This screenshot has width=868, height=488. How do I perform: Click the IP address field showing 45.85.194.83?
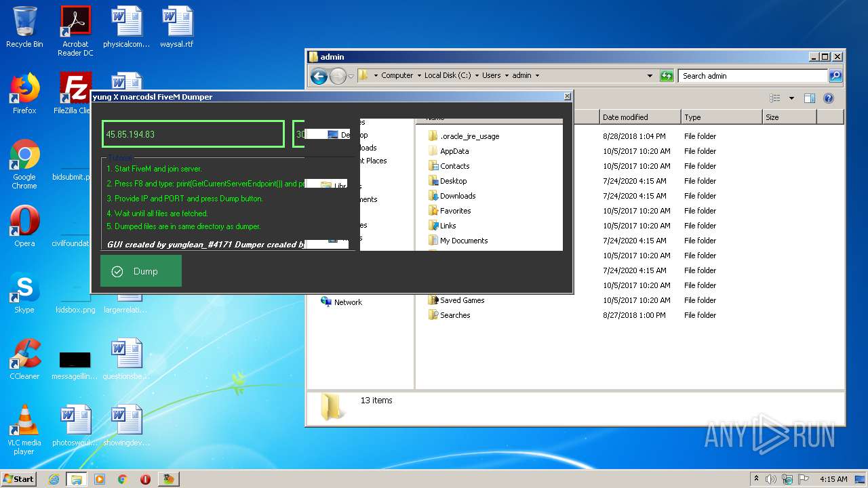coord(193,134)
